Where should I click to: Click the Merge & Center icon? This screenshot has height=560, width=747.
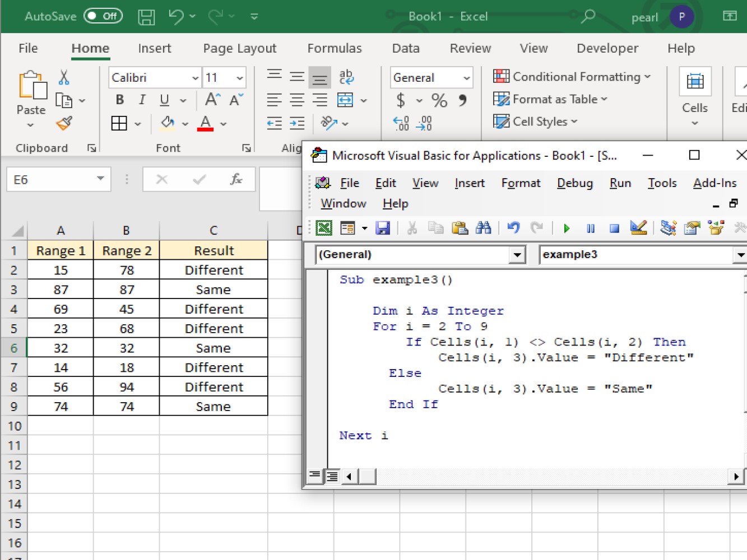[x=345, y=100]
